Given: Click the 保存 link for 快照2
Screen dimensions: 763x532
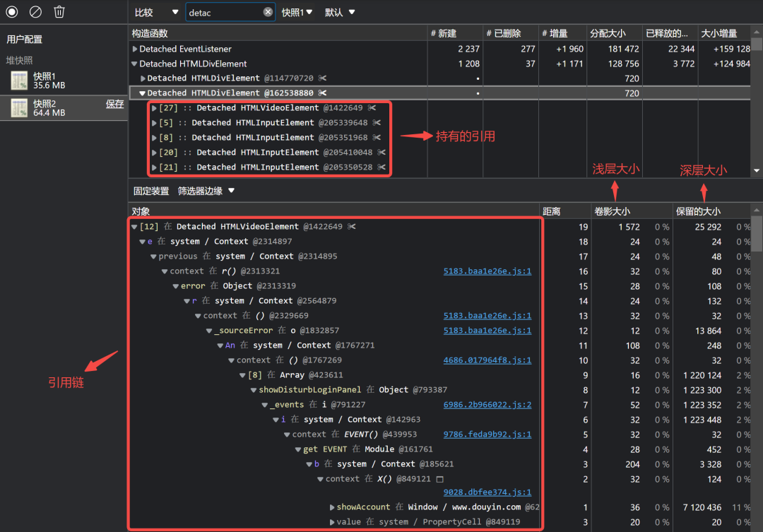Looking at the screenshot, I should (115, 104).
